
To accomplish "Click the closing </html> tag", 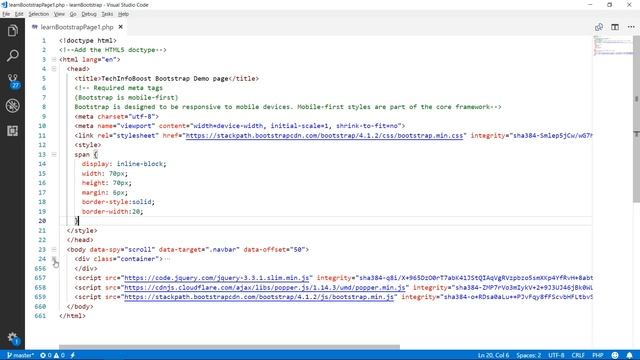I will click(x=72, y=316).
